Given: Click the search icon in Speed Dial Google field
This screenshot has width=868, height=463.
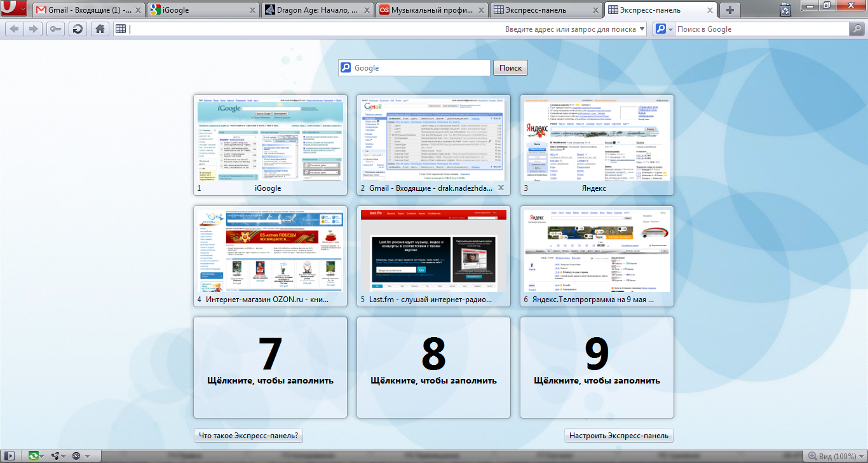Looking at the screenshot, I should pyautogui.click(x=346, y=68).
